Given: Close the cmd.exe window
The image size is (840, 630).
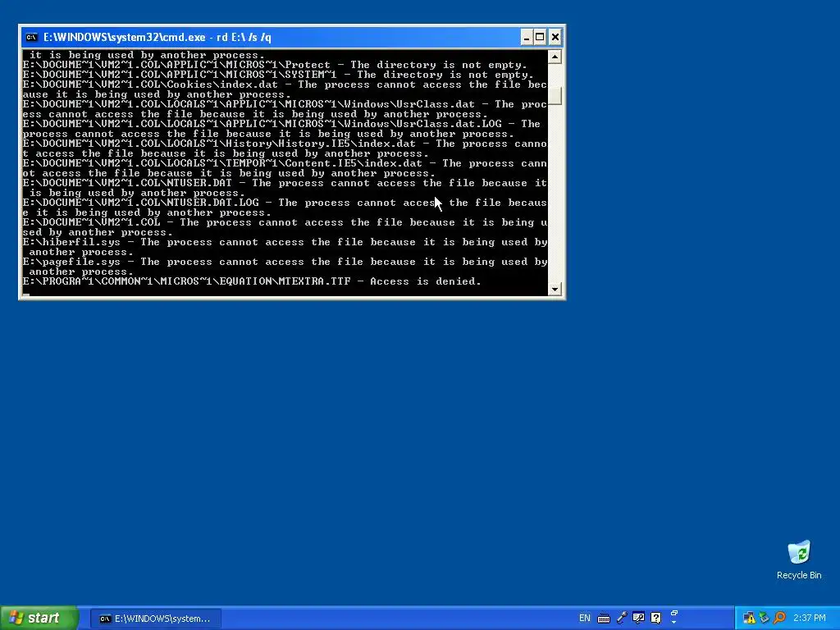Looking at the screenshot, I should (555, 37).
